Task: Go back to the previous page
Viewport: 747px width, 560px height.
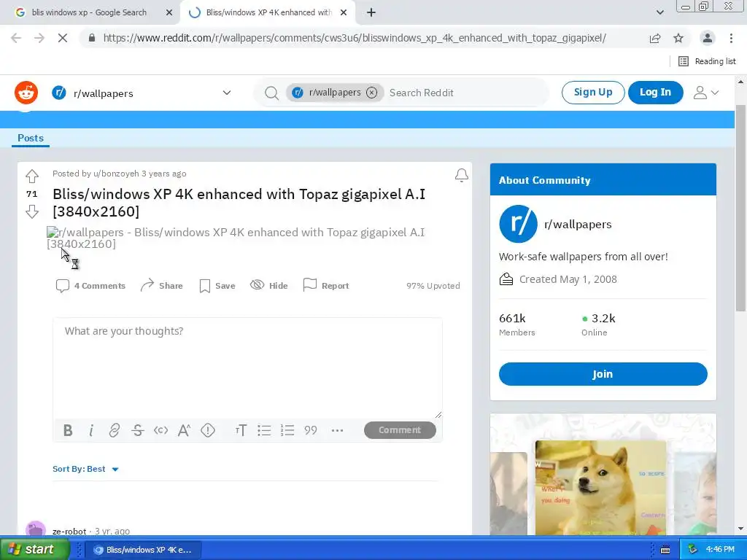Action: point(16,38)
